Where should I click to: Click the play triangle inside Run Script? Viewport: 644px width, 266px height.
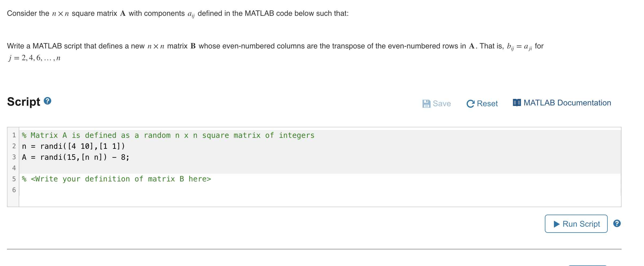(x=557, y=224)
